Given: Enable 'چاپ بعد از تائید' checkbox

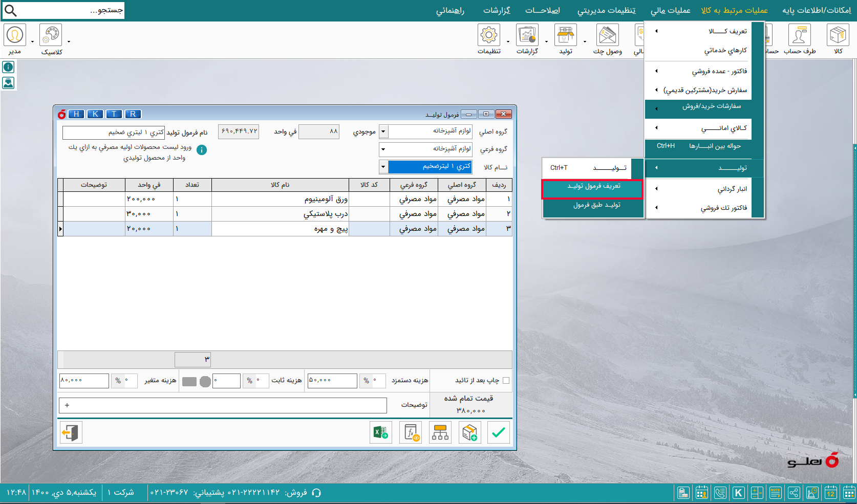Looking at the screenshot, I should [506, 380].
